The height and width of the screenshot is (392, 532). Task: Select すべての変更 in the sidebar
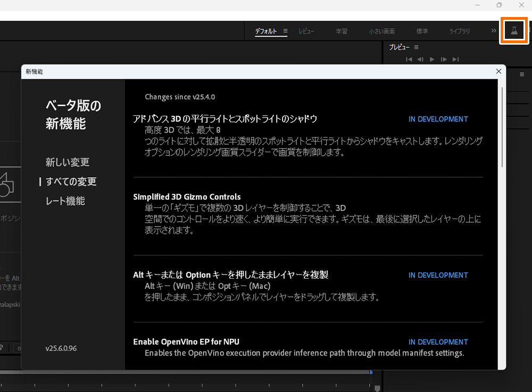tap(71, 182)
